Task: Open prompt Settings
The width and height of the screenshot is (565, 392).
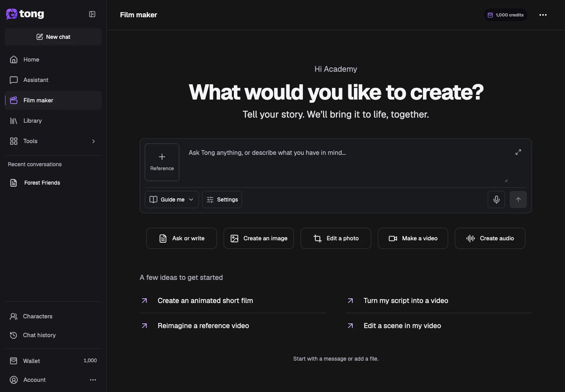Action: pyautogui.click(x=222, y=200)
